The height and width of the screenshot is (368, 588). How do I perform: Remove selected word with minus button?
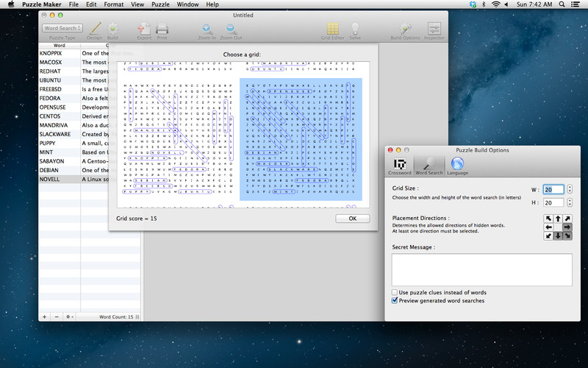pos(57,316)
